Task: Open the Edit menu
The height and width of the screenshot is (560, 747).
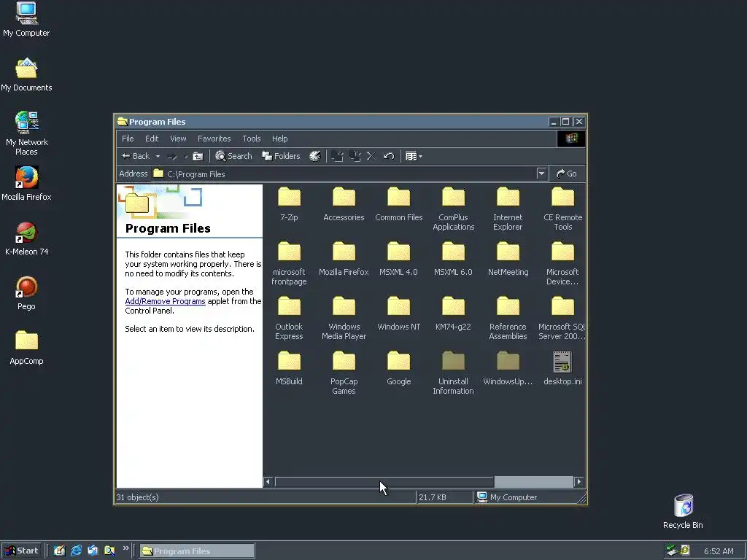Action: coord(152,139)
